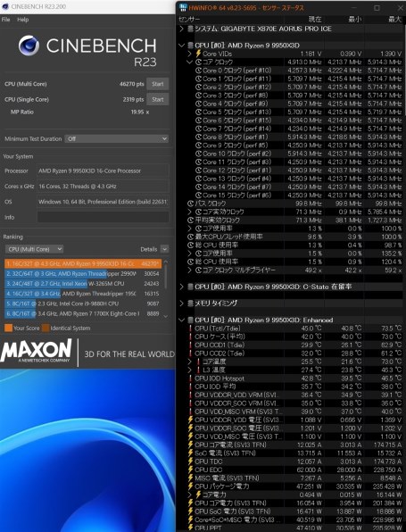Select ranking row 1 Ryzen 9 9950X3D
The width and height of the screenshot is (406, 532).
point(83,263)
